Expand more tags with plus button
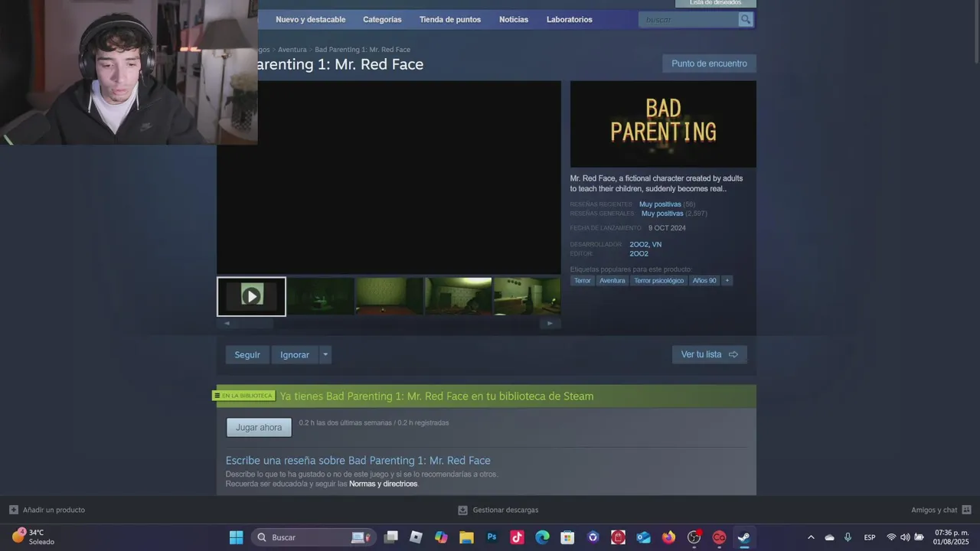The height and width of the screenshot is (551, 980). [x=727, y=281]
